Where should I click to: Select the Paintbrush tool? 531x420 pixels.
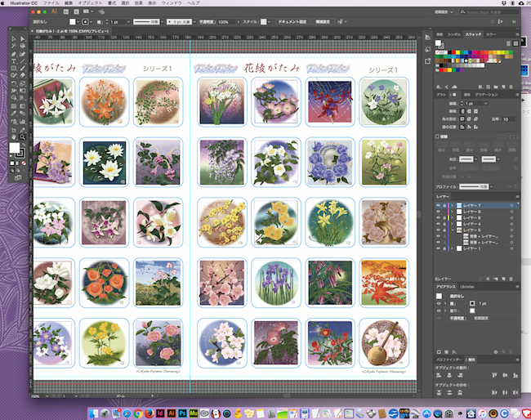(x=23, y=68)
